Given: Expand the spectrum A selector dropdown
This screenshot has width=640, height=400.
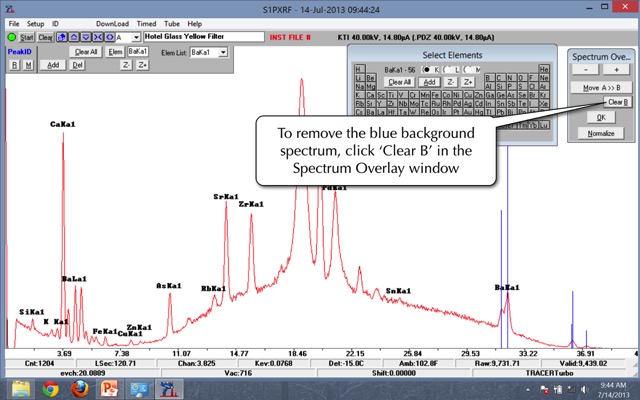Looking at the screenshot, I should 134,37.
